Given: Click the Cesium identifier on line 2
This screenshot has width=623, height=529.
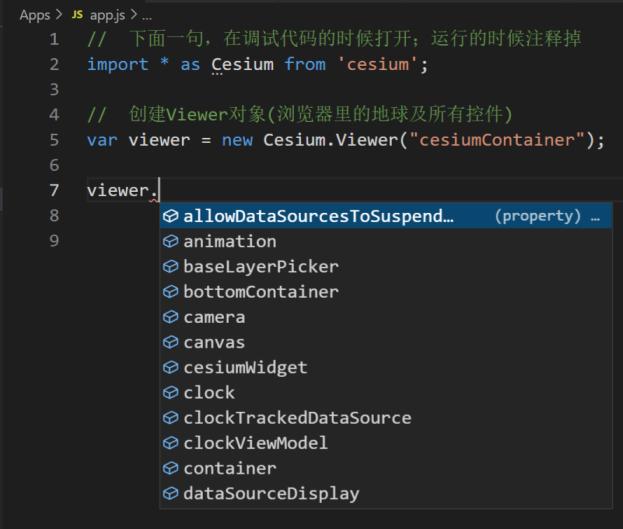Looking at the screenshot, I should [242, 64].
